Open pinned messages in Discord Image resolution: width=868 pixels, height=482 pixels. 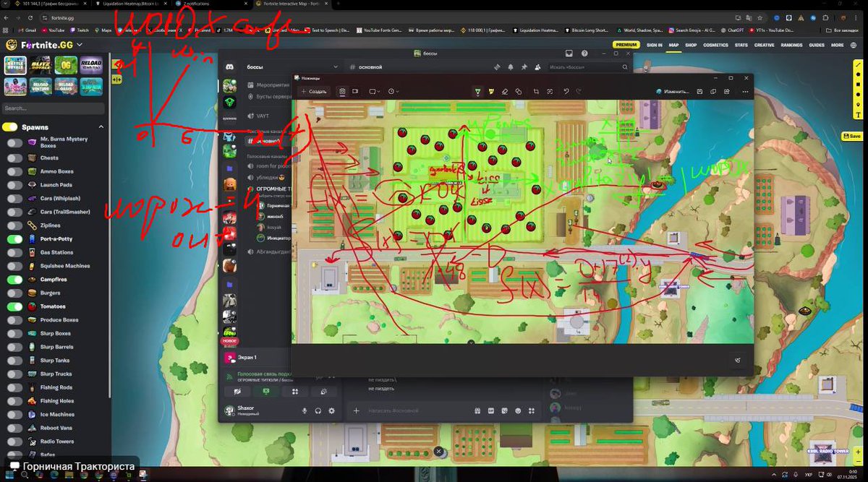tap(524, 67)
